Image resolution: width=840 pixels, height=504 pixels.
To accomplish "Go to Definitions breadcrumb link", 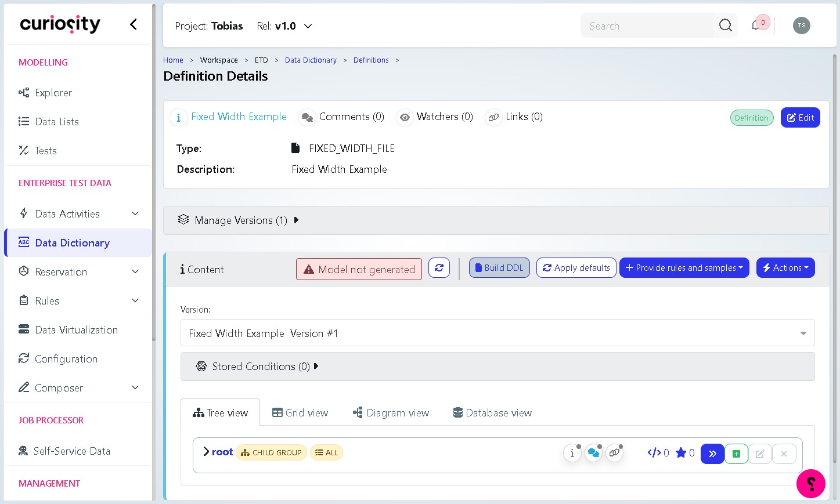I will 371,60.
